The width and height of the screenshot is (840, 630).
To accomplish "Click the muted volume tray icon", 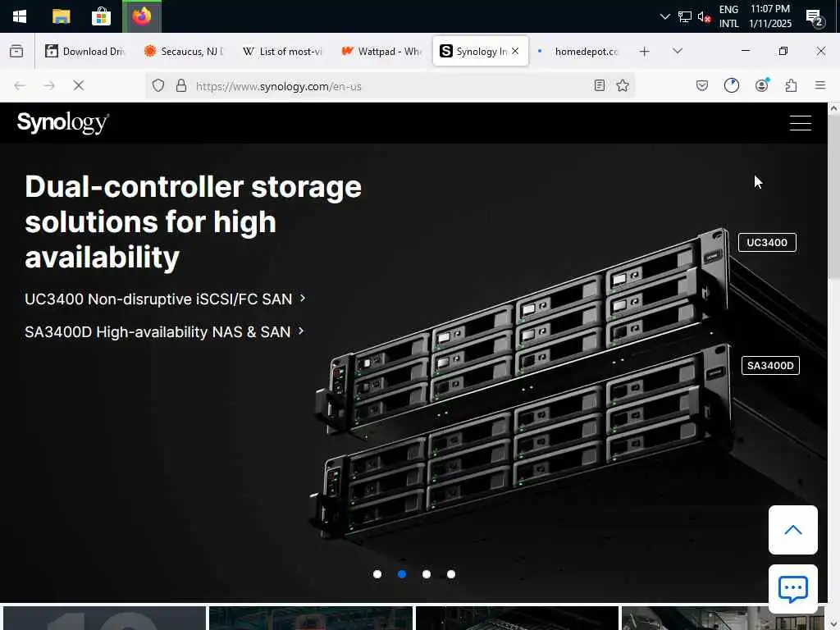I will [x=704, y=16].
